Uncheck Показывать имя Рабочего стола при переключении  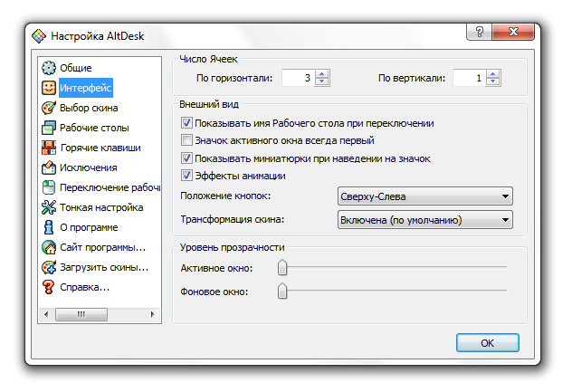point(186,123)
